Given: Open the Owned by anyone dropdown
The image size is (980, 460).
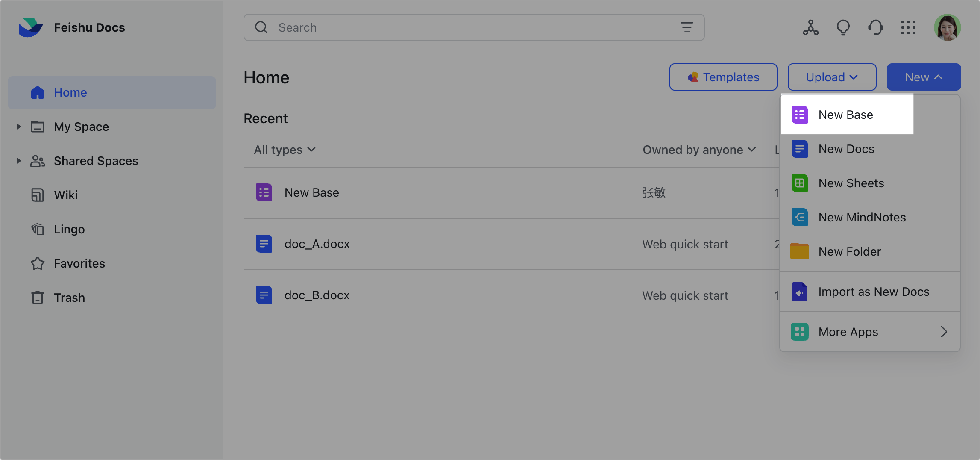Looking at the screenshot, I should pos(699,150).
